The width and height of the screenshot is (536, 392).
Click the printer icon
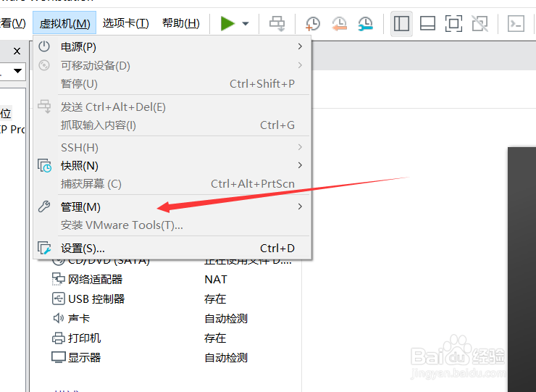coord(58,338)
